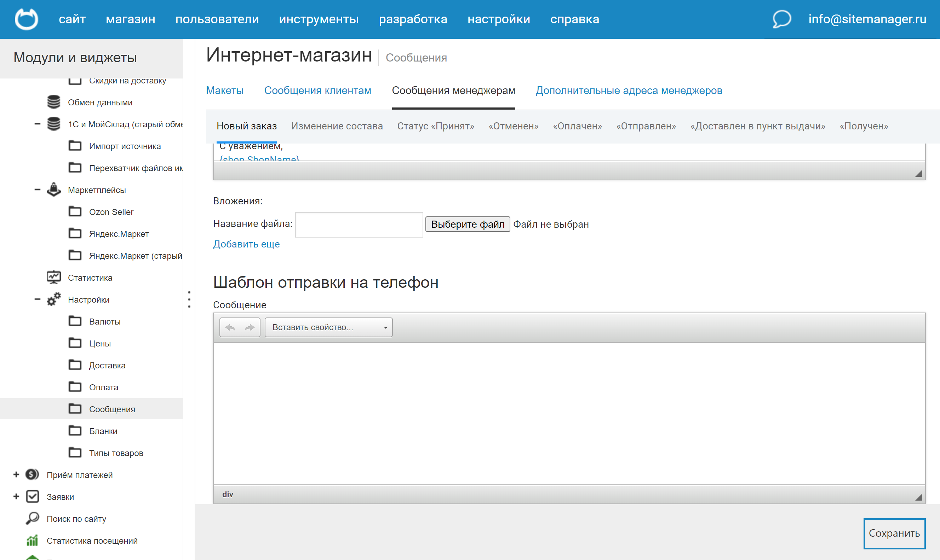Open the support chat bubble icon
The height and width of the screenshot is (560, 940).
point(781,19)
